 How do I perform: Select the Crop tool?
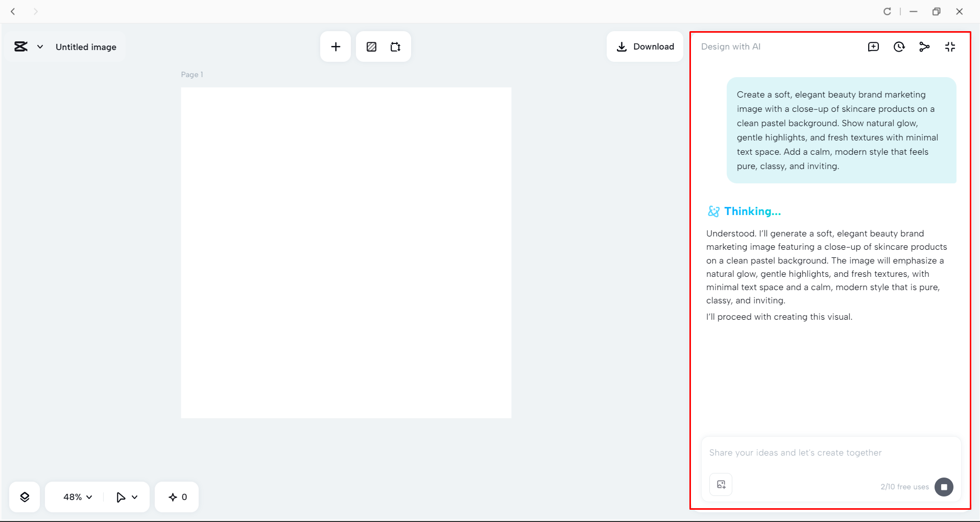click(396, 46)
